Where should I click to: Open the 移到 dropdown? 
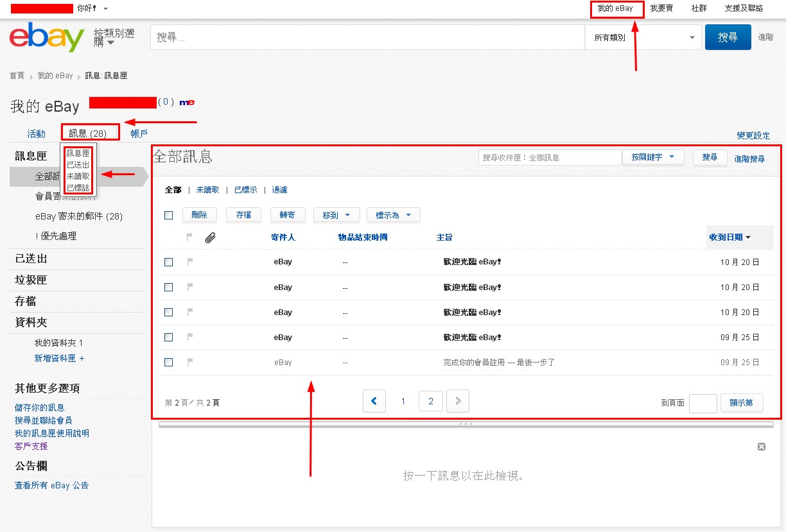coord(336,215)
